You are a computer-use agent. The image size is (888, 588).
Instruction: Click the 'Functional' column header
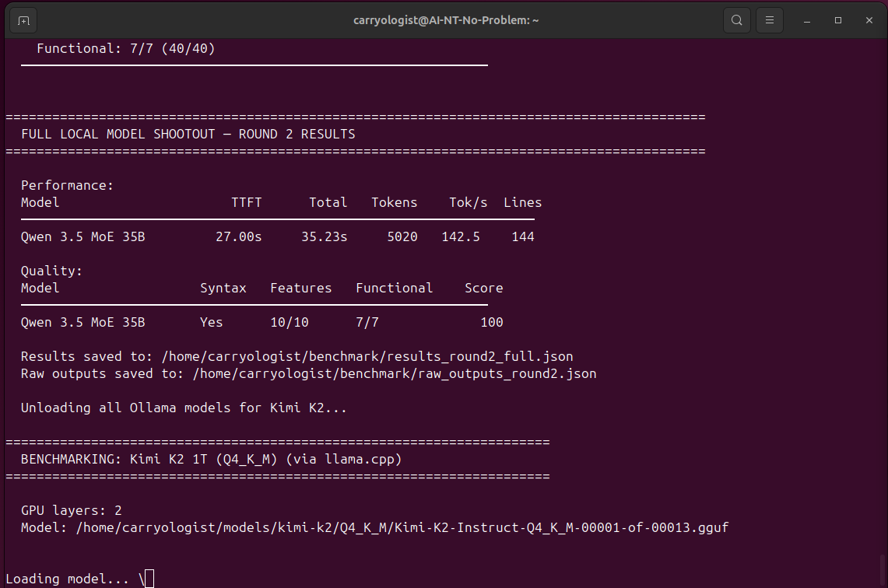[x=394, y=288]
